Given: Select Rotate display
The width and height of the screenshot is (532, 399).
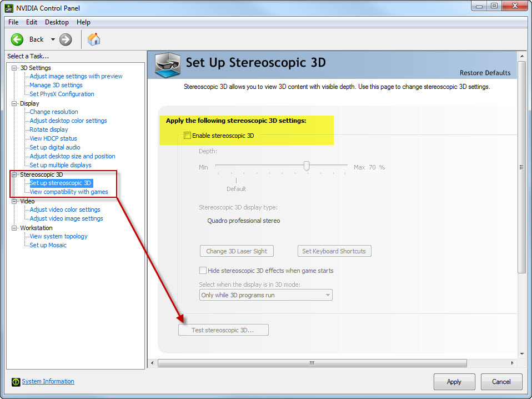Looking at the screenshot, I should 49,129.
